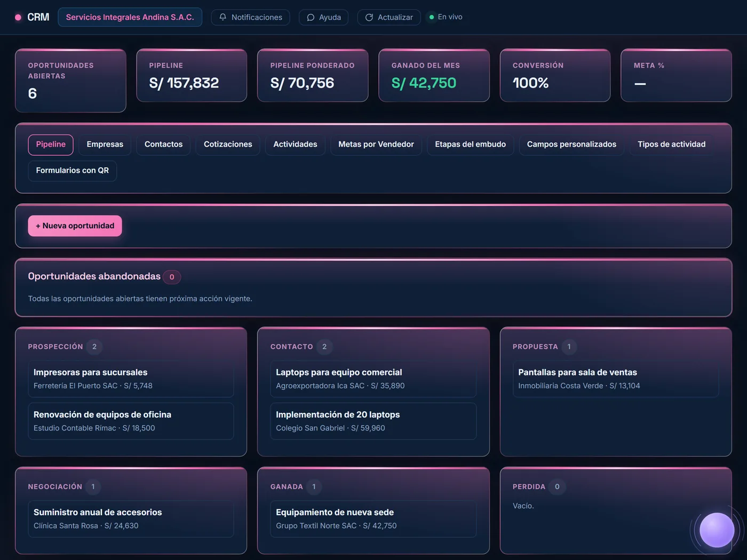747x560 pixels.
Task: Open Formularios con QR tab
Action: (x=72, y=171)
